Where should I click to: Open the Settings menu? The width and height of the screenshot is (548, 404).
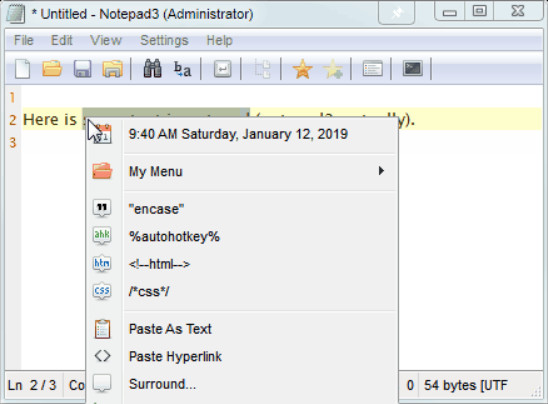point(164,41)
